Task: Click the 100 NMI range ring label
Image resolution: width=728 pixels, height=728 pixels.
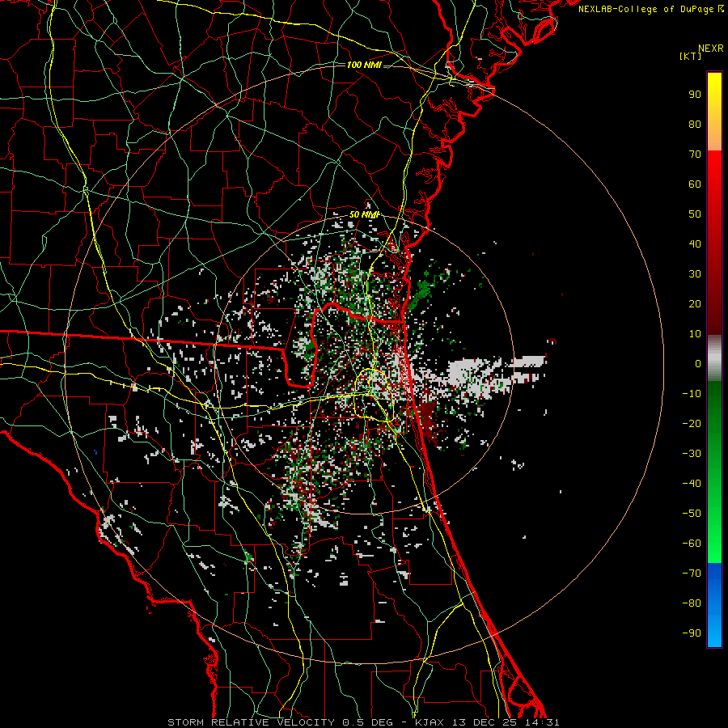Action: pos(363,65)
